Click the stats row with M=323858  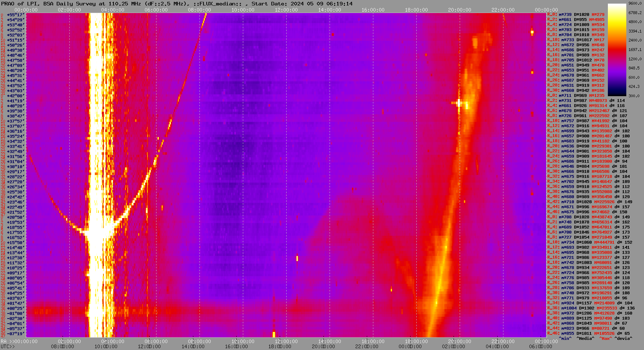[588, 151]
